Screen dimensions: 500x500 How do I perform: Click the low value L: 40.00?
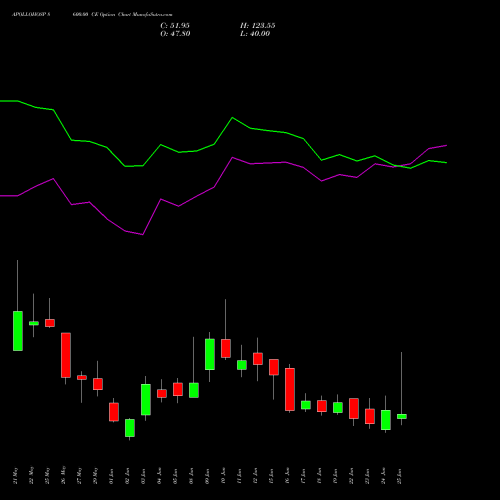point(255,34)
